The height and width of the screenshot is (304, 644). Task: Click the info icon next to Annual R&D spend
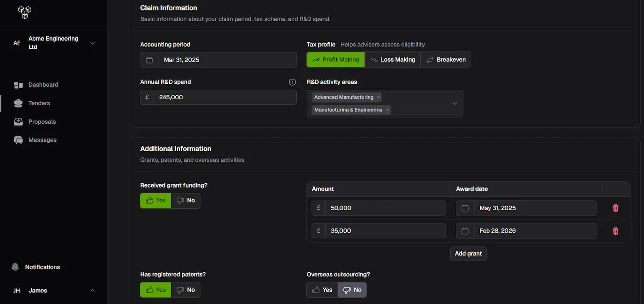click(x=293, y=82)
